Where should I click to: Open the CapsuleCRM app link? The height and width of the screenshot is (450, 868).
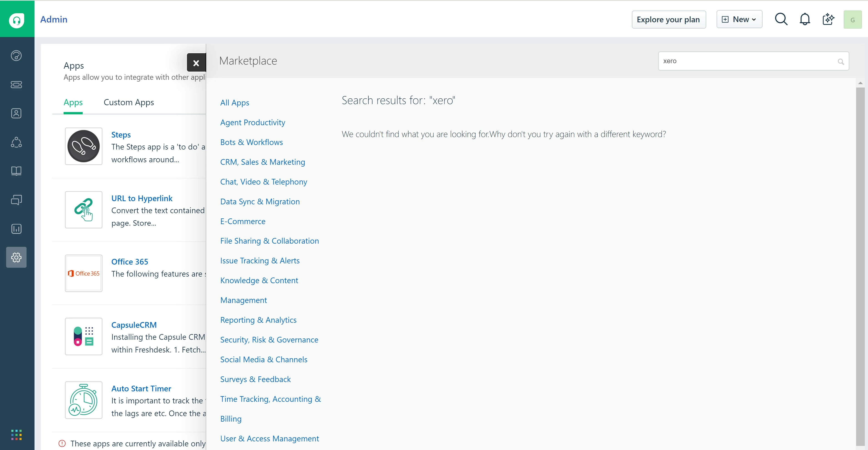tap(134, 325)
